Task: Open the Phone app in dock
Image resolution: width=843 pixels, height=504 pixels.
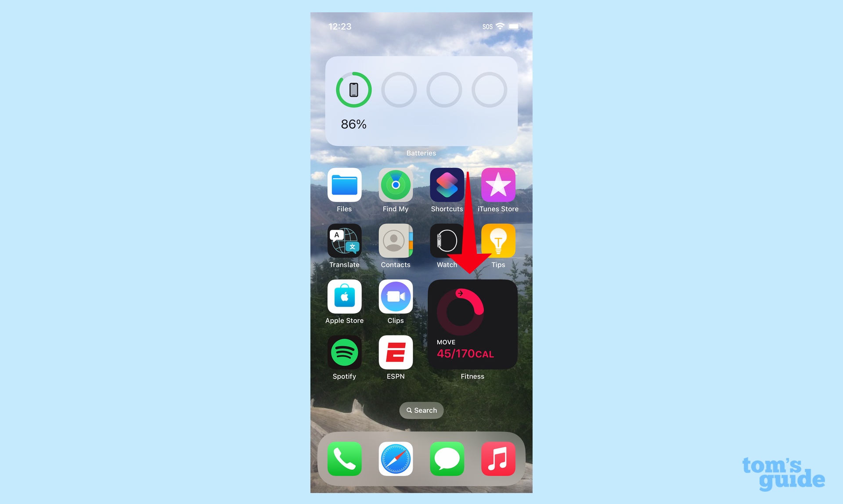Action: tap(344, 458)
